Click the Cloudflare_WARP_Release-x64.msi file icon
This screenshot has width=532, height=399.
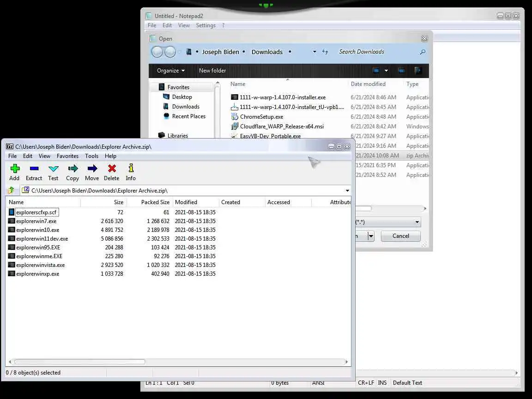(235, 126)
